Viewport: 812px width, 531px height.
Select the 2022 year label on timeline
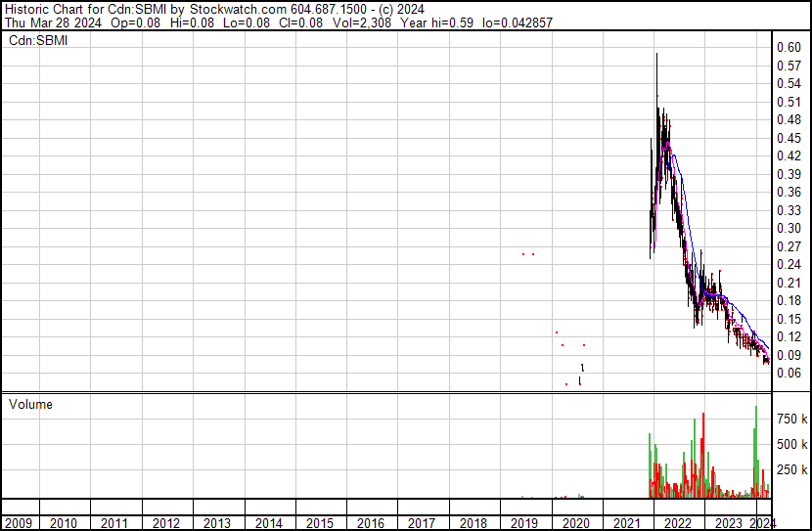pos(678,523)
